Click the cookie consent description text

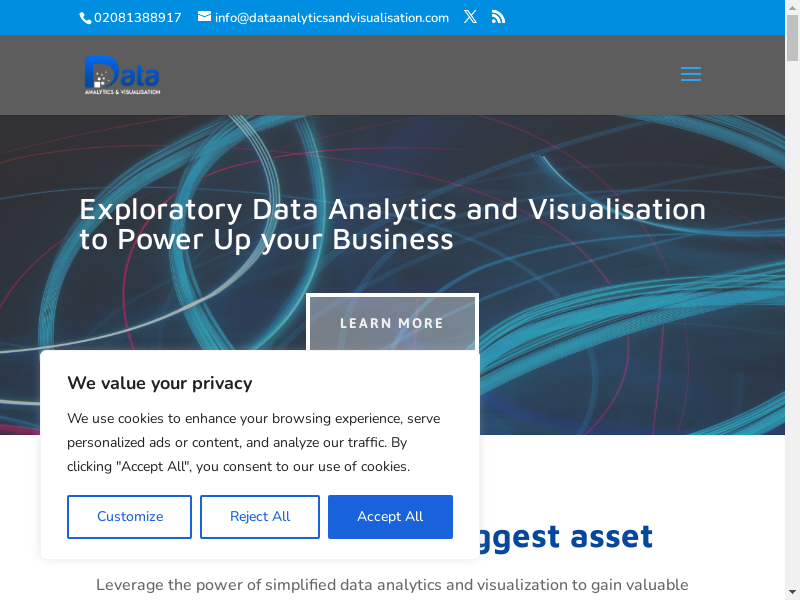(253, 442)
